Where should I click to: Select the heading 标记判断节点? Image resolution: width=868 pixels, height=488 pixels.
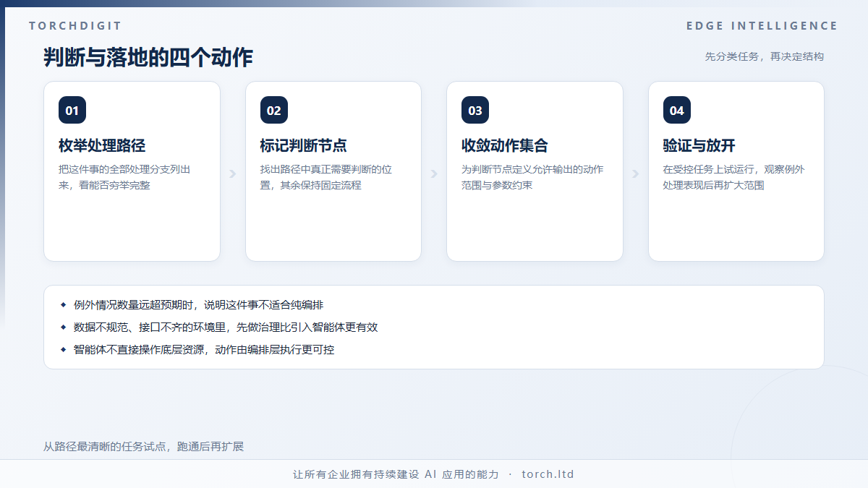[304, 145]
